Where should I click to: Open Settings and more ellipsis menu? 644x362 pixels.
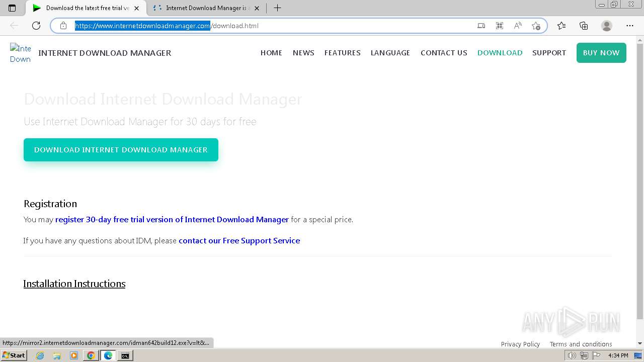630,26
